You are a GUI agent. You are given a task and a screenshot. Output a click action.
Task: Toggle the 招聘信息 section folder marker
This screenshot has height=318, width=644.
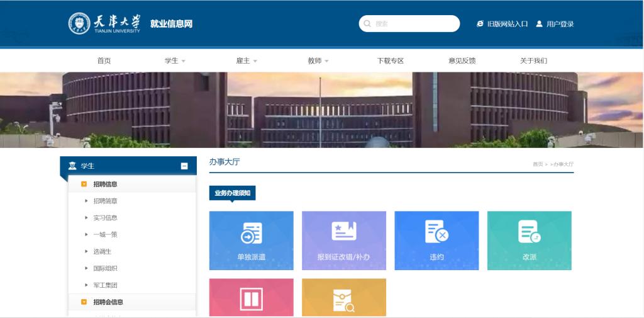click(84, 185)
